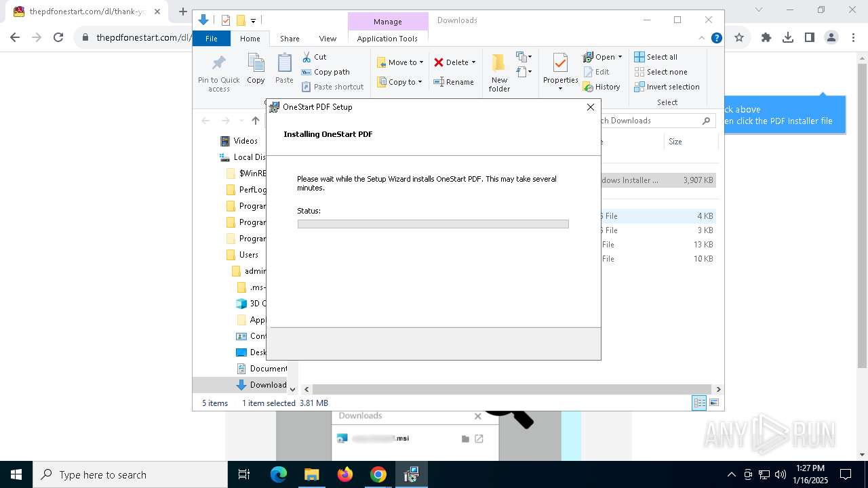
Task: Go up one folder level
Action: pos(255,121)
